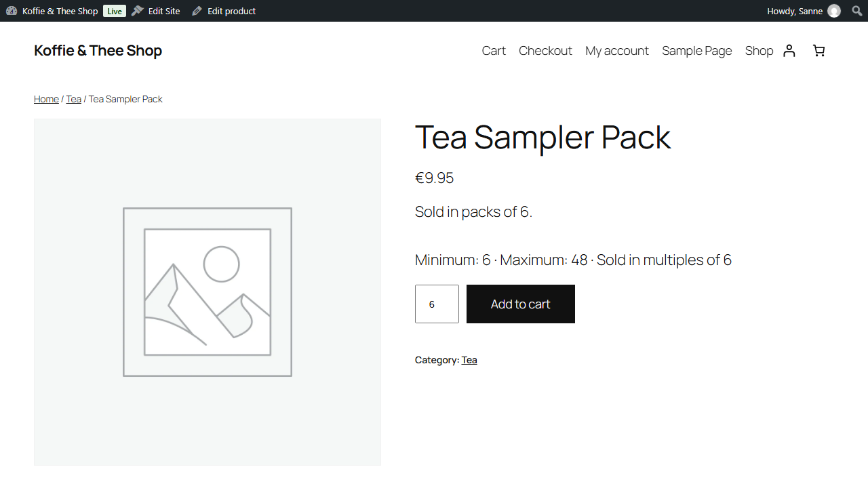The width and height of the screenshot is (868, 488).
Task: Open the Cart menu item
Action: tap(494, 51)
